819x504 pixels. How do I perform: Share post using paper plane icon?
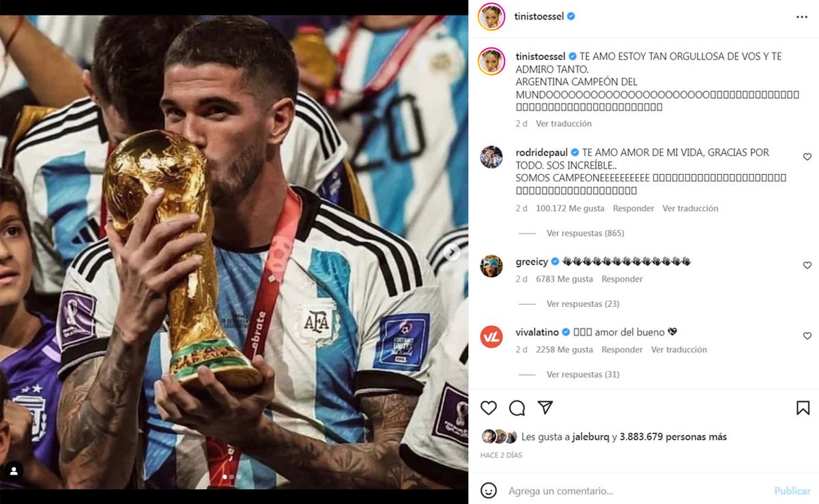click(x=545, y=408)
